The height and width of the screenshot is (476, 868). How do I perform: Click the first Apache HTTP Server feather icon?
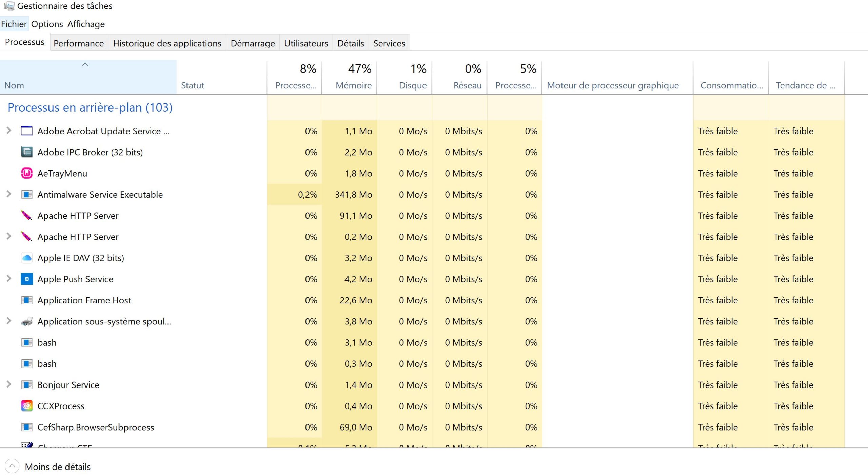(27, 216)
